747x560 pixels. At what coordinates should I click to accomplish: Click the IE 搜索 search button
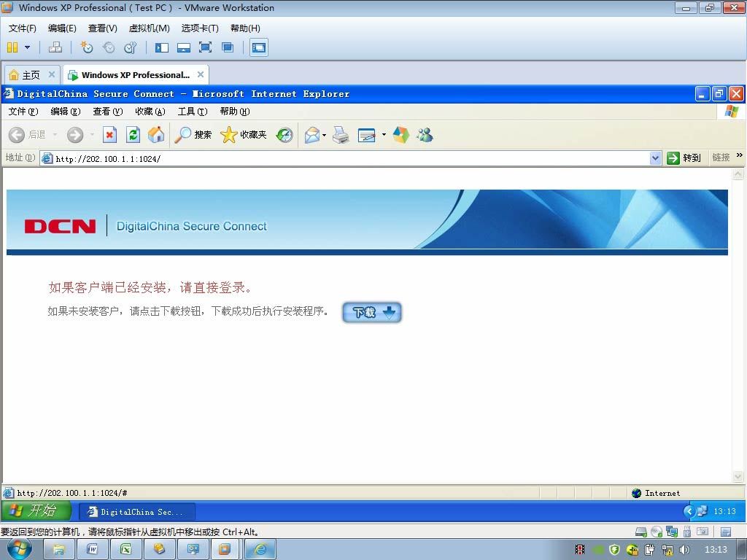[193, 135]
